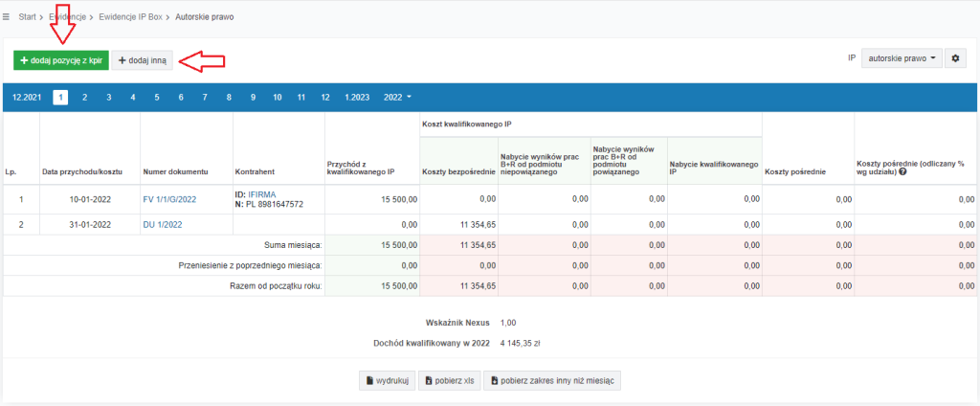The height and width of the screenshot is (406, 980).
Task: Go to previous month 12.2021
Action: coord(27,98)
